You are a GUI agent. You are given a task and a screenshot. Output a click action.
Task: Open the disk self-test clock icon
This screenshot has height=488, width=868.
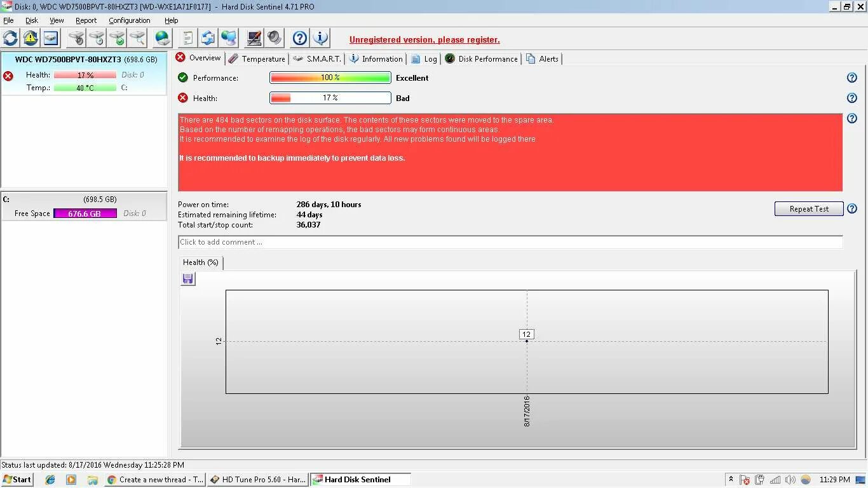click(97, 38)
